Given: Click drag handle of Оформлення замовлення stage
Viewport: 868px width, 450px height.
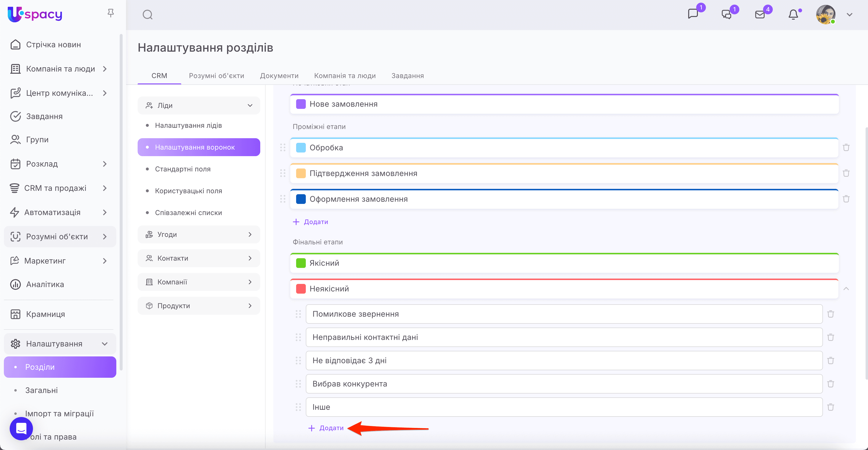Looking at the screenshot, I should pos(283,199).
